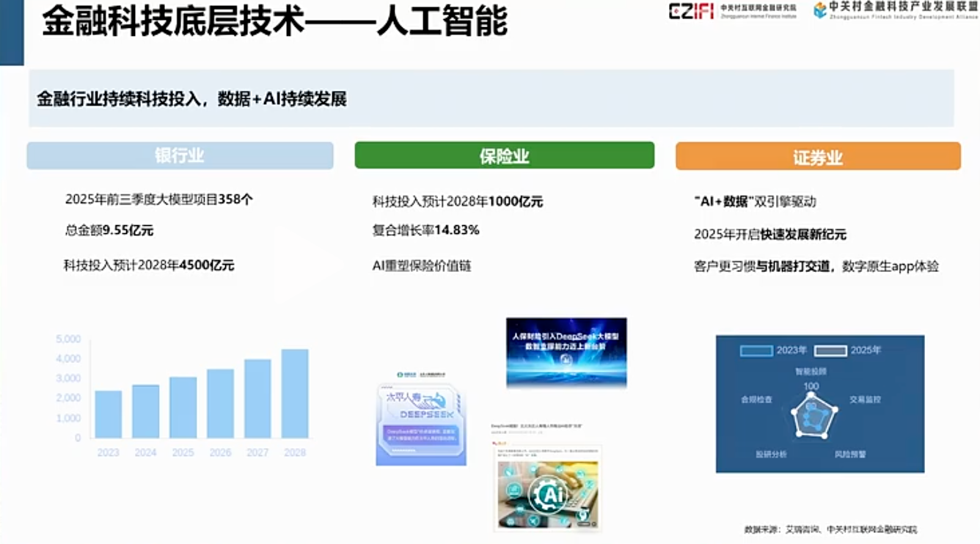
Task: Click the slide title 金融科技底层技术——人工智能
Action: (x=274, y=23)
